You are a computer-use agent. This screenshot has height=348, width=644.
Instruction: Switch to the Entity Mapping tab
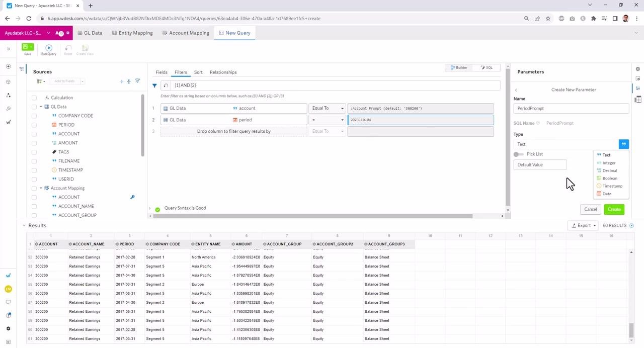coord(133,33)
